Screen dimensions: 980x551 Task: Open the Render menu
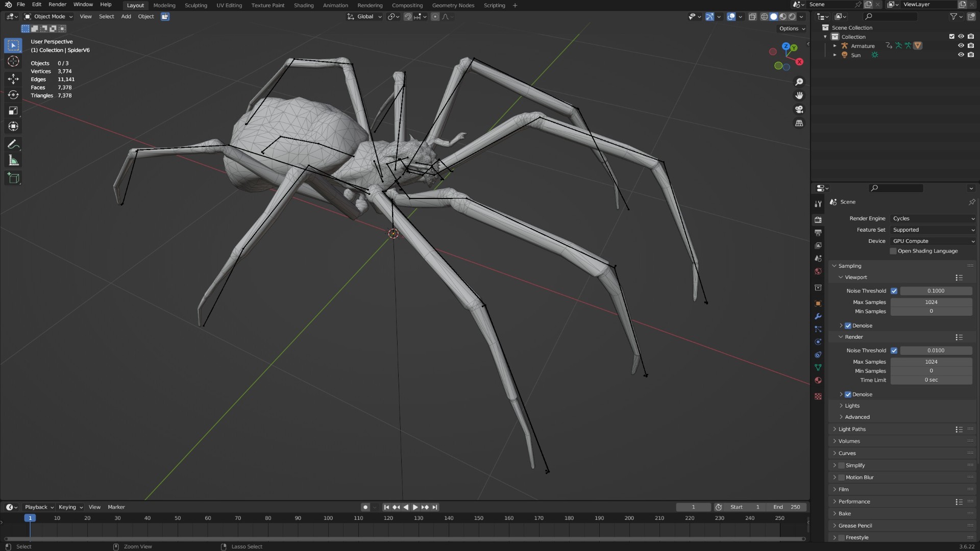(57, 5)
